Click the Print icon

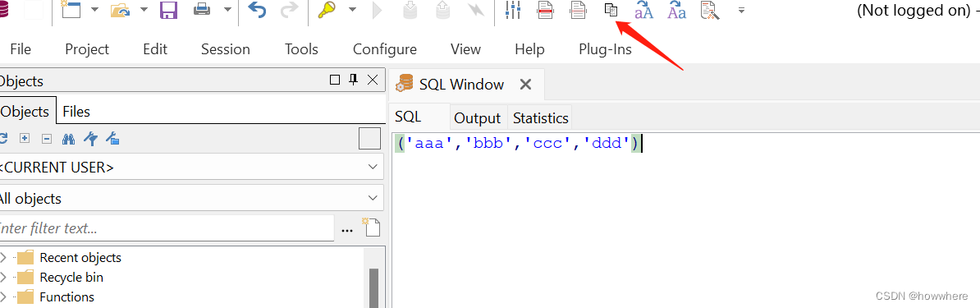point(202,10)
